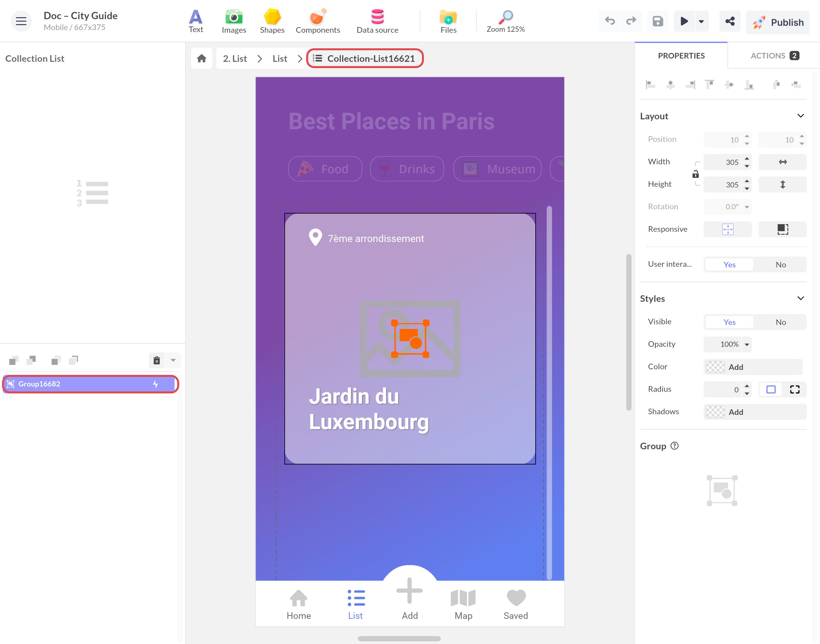Image resolution: width=820 pixels, height=644 pixels.
Task: Add a background Color
Action: click(x=753, y=367)
